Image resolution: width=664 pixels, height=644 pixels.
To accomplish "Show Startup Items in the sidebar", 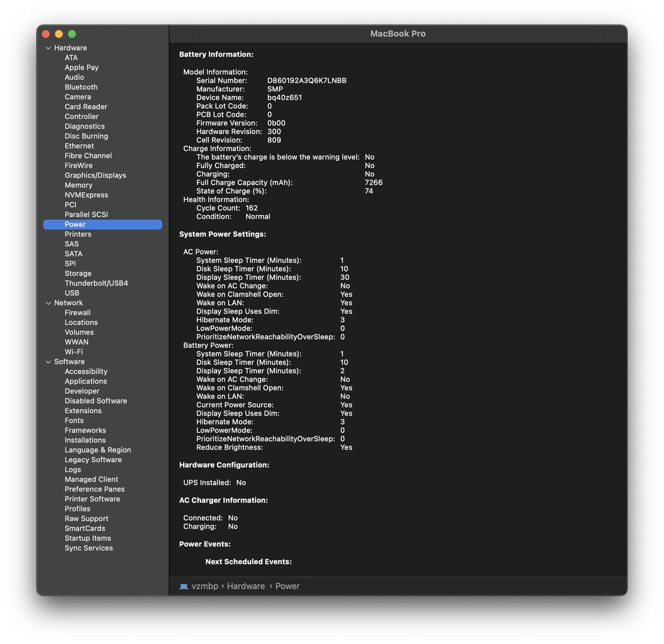I will (x=88, y=538).
